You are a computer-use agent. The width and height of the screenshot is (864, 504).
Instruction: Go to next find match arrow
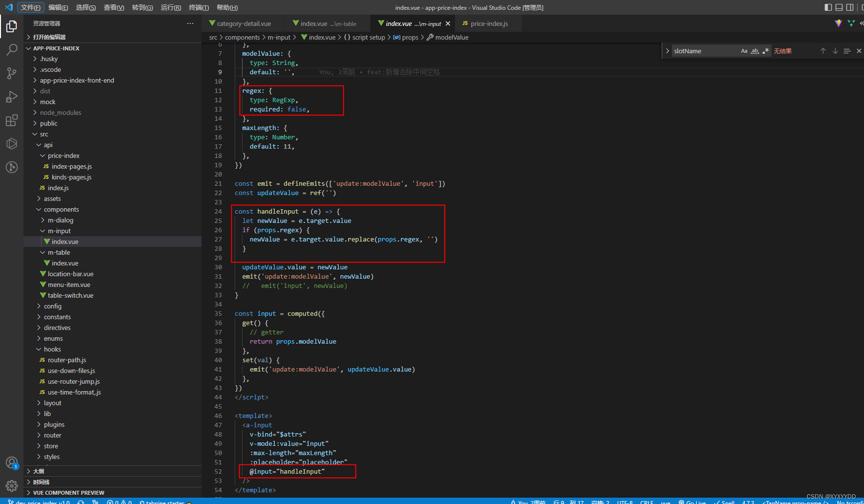click(x=835, y=51)
